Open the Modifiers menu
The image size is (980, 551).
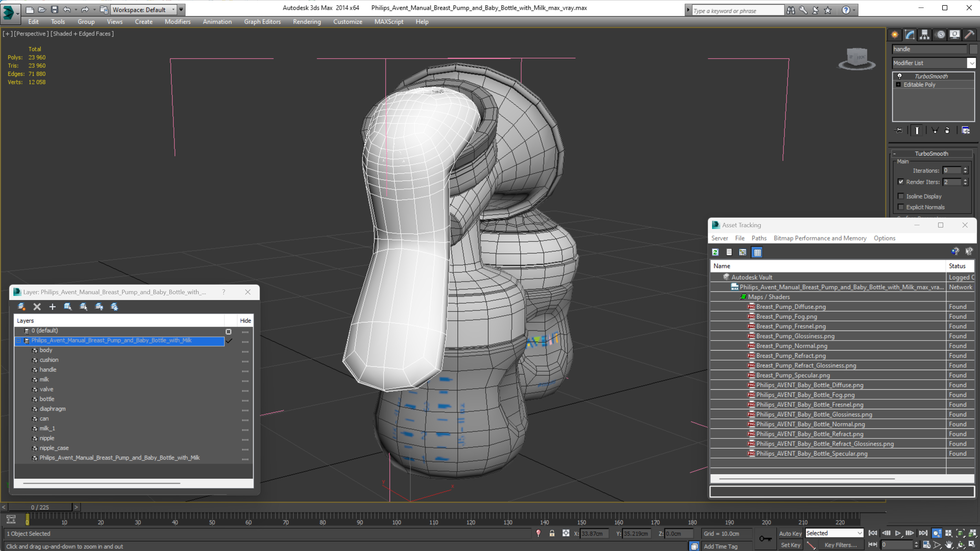[x=177, y=22]
